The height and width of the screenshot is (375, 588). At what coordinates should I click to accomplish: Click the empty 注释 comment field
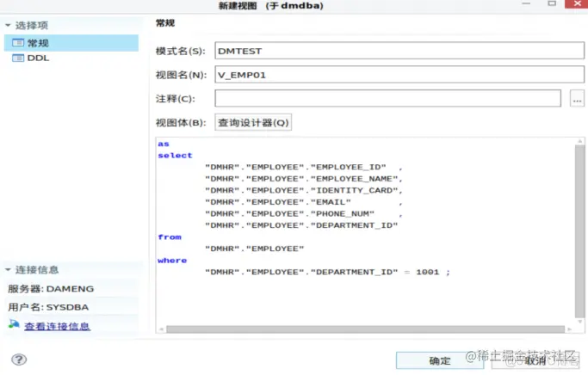pyautogui.click(x=387, y=98)
